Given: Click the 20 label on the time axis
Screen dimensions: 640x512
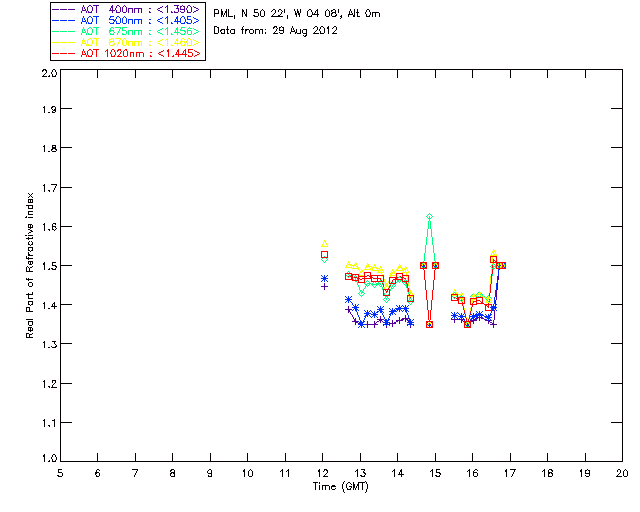Looking at the screenshot, I should 622,473.
